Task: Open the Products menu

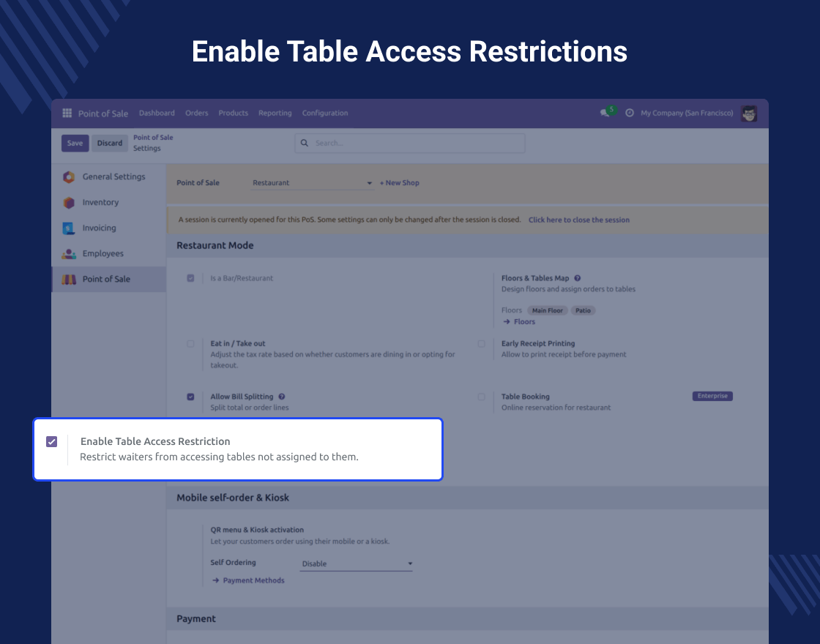Action: click(x=234, y=113)
